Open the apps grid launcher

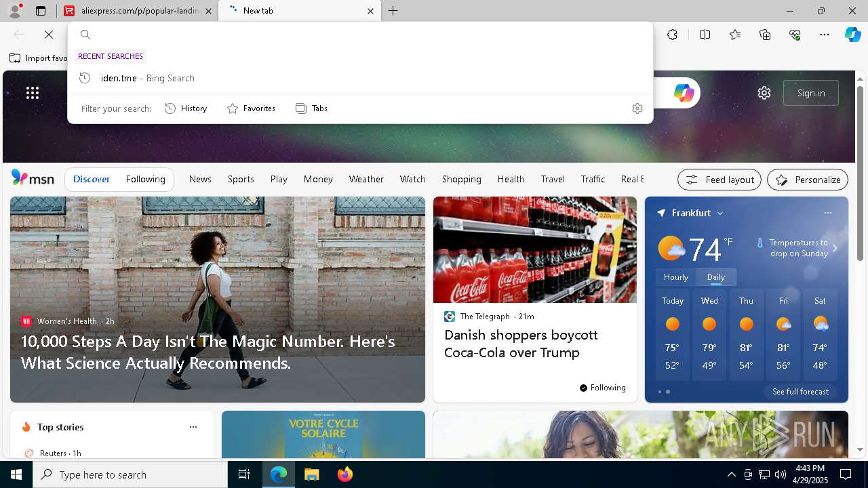point(33,93)
